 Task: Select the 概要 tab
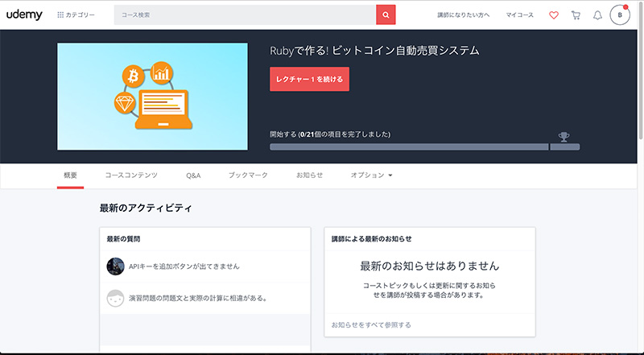(70, 175)
